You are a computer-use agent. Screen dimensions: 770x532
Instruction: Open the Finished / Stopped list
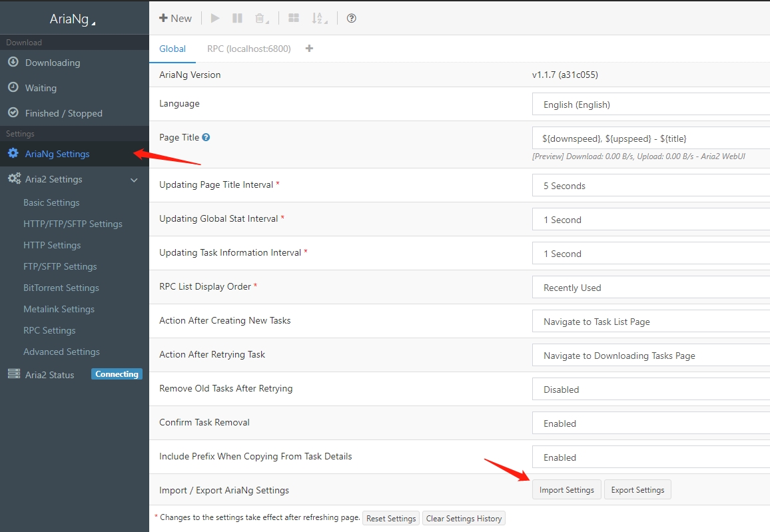point(64,113)
